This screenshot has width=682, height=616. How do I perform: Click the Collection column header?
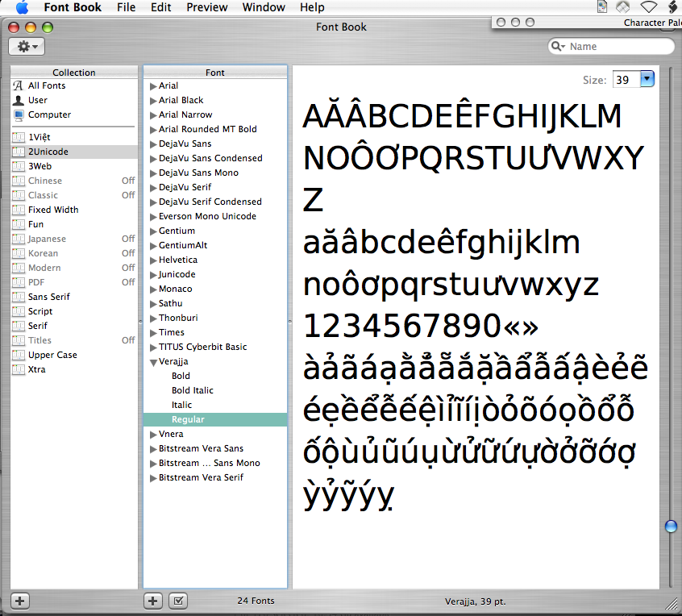[74, 73]
